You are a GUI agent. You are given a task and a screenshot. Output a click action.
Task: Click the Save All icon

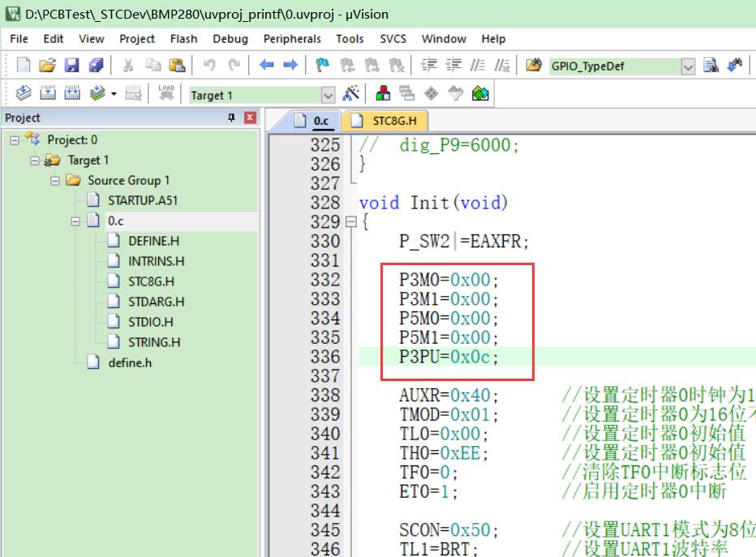tap(96, 65)
